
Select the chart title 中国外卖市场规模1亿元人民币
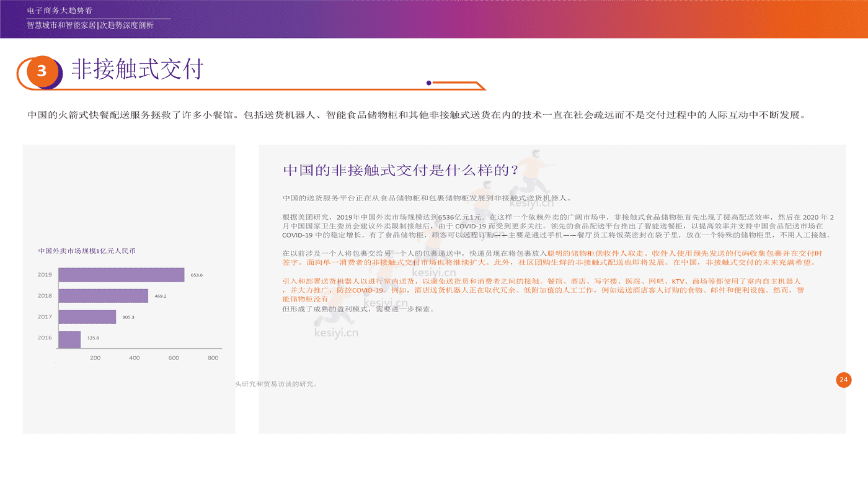87,251
